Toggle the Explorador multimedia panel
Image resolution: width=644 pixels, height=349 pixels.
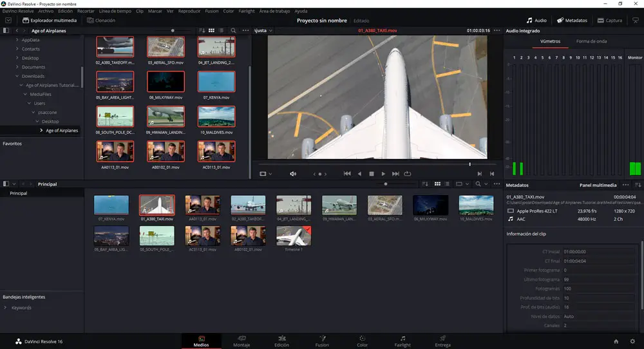point(49,20)
